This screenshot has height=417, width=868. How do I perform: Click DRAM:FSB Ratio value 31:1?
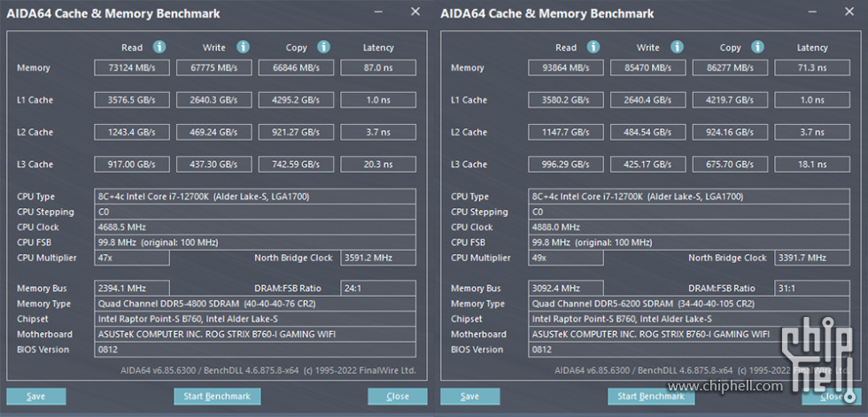click(x=812, y=288)
